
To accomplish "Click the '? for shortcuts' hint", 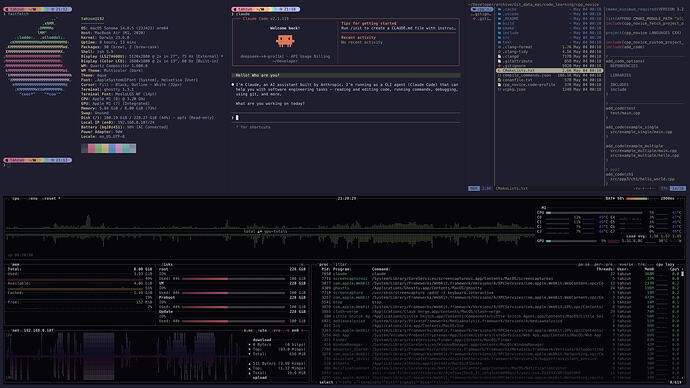I will (253, 127).
